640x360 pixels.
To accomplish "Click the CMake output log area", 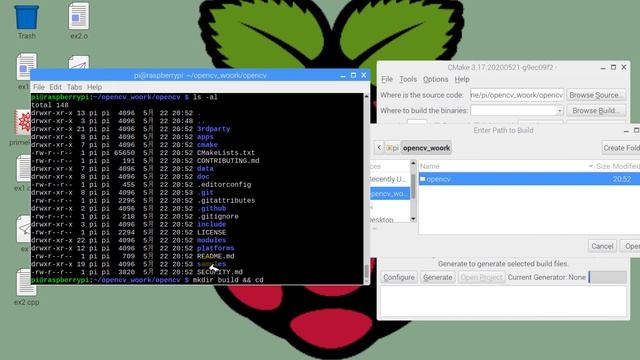I will [503, 301].
